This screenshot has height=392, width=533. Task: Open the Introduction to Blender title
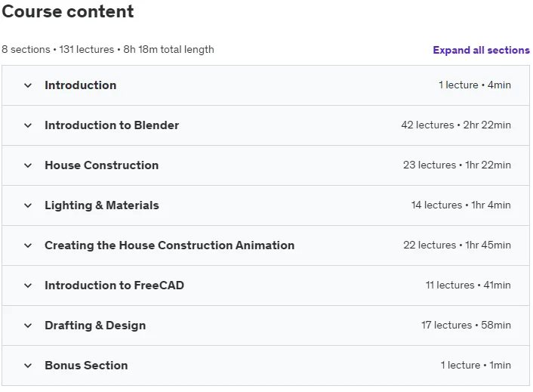point(112,125)
